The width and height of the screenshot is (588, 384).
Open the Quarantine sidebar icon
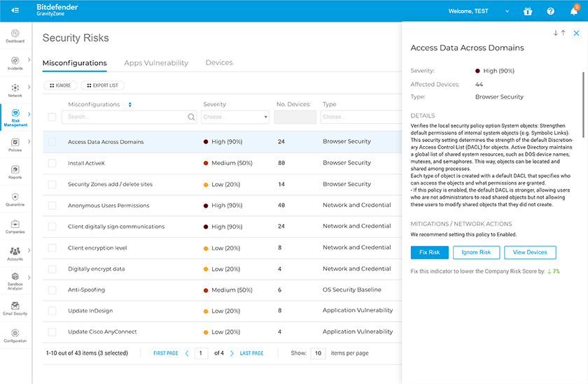[x=15, y=197]
